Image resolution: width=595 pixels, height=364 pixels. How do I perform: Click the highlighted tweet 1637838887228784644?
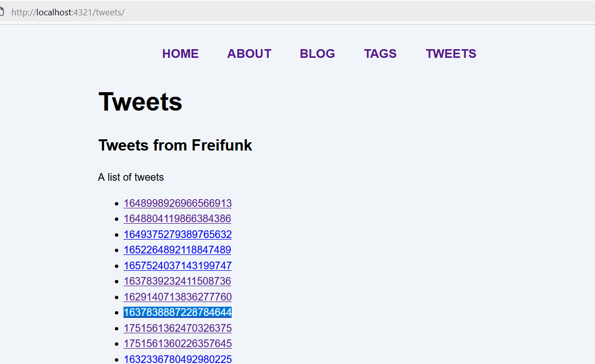pos(178,312)
